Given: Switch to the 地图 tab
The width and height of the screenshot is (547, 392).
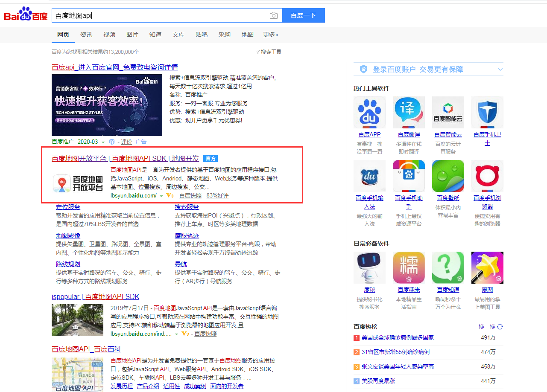Looking at the screenshot, I should point(248,35).
